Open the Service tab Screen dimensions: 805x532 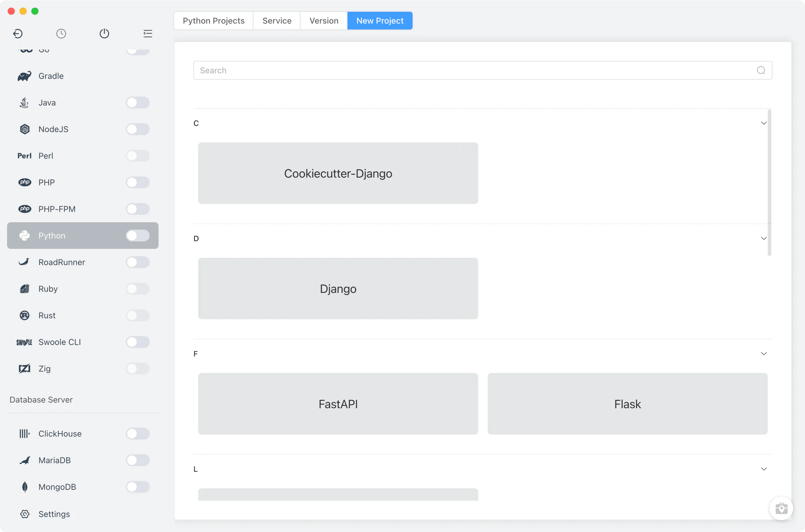tap(277, 20)
